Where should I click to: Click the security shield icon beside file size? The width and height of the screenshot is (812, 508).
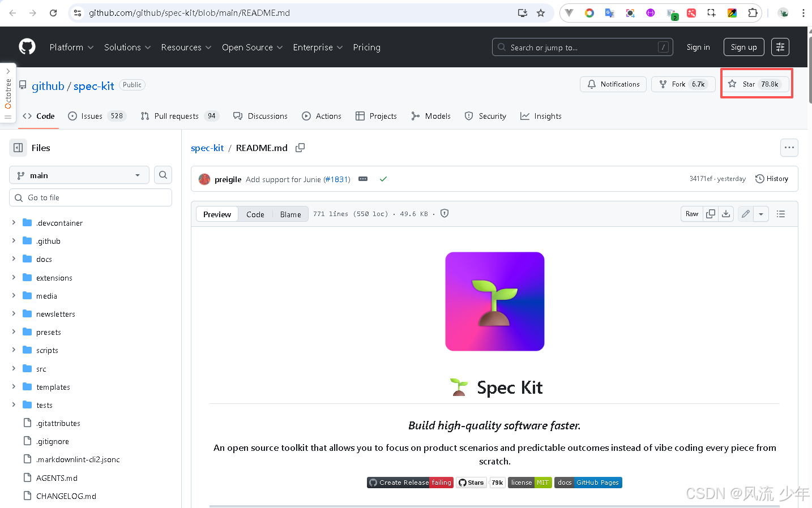(x=445, y=213)
